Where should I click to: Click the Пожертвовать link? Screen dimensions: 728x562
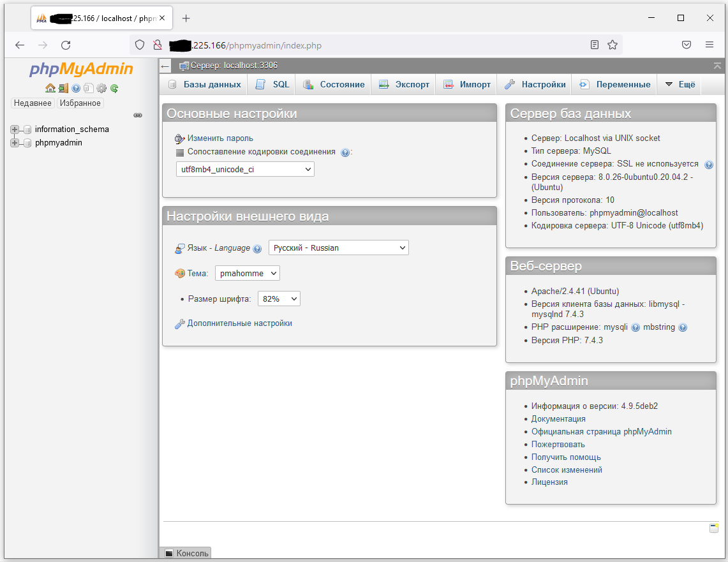558,445
